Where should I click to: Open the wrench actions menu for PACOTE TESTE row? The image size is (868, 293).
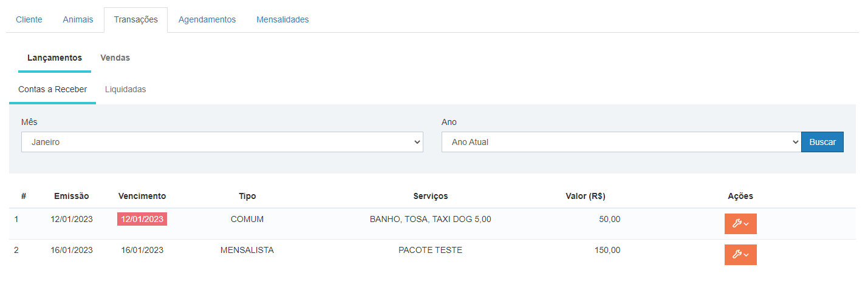[x=740, y=254]
